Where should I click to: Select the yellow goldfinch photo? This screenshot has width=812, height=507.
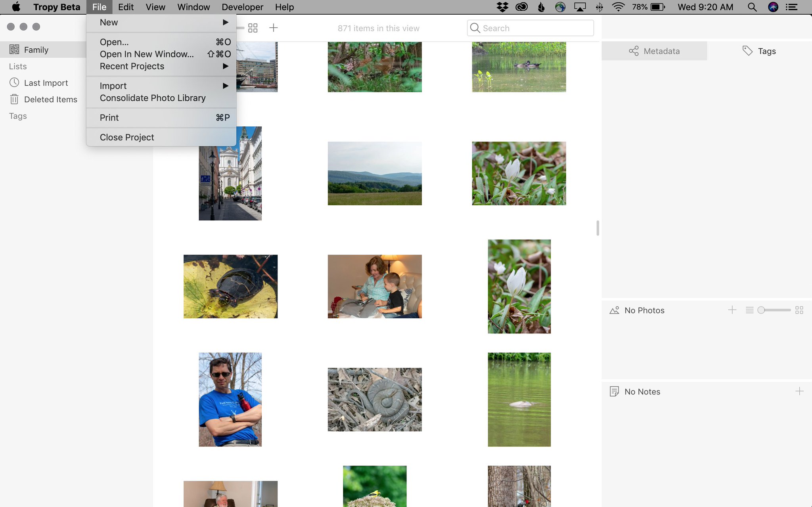(375, 486)
